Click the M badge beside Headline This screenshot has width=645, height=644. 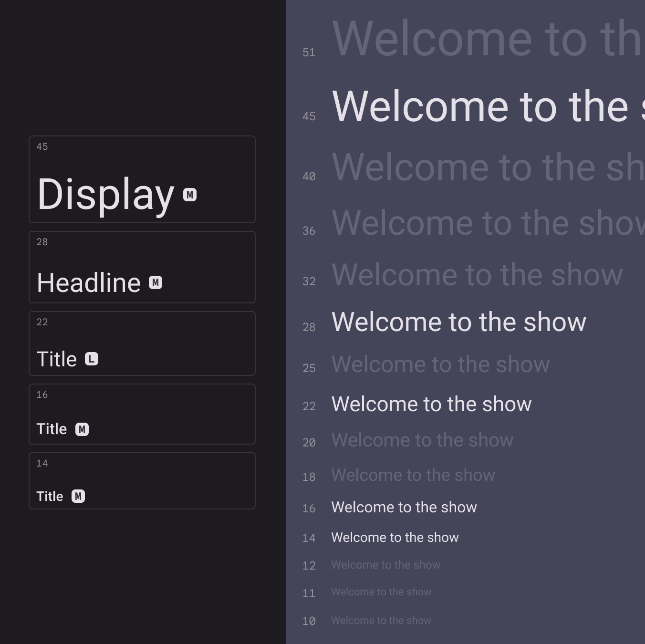point(156,283)
